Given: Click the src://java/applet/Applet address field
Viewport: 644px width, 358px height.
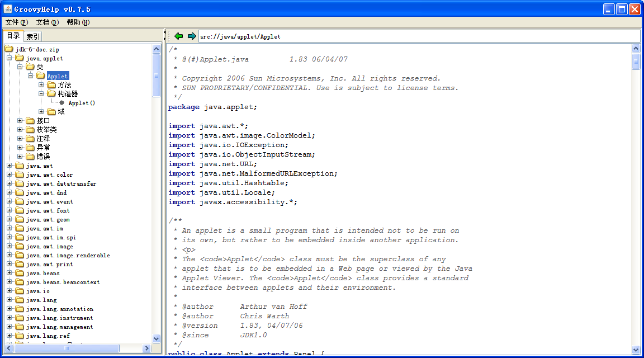Looking at the screenshot, I should (x=419, y=36).
